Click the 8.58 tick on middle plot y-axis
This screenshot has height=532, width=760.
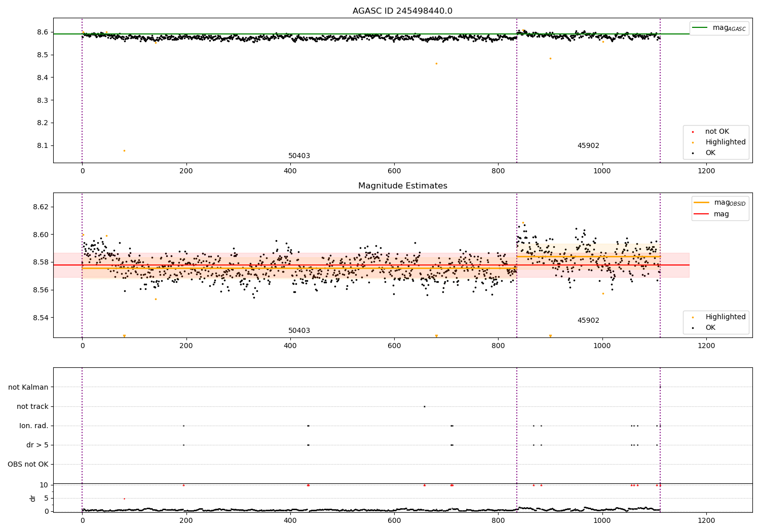[x=40, y=262]
